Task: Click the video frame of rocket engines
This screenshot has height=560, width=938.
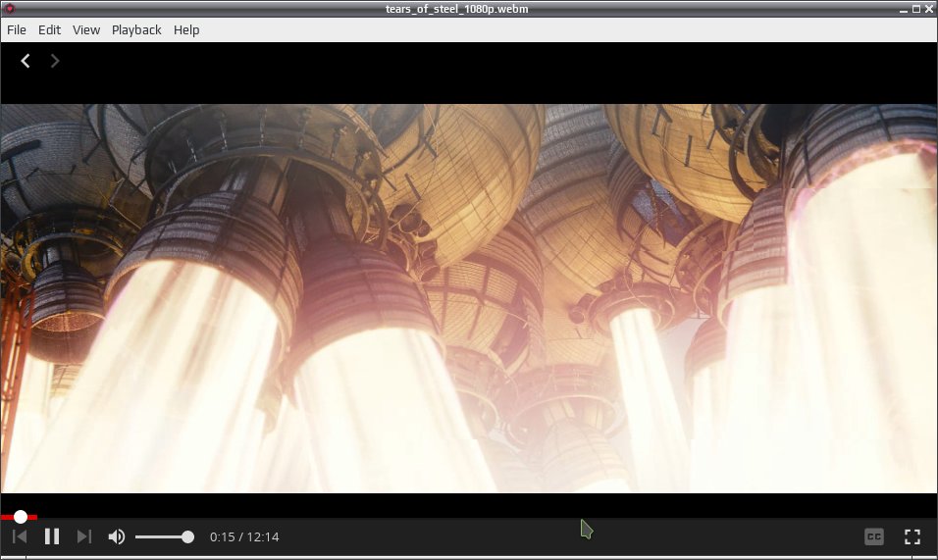Action: coord(469,299)
